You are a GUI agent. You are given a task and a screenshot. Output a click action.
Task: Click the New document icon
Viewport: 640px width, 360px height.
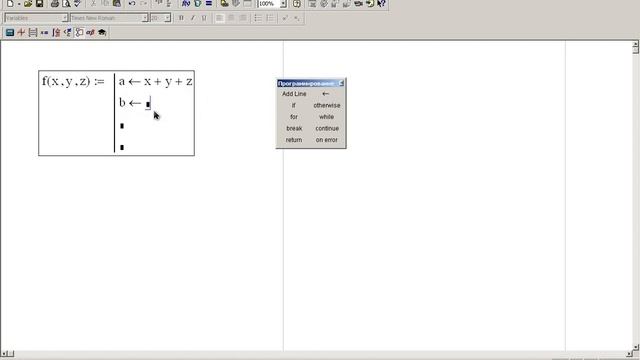click(10, 4)
